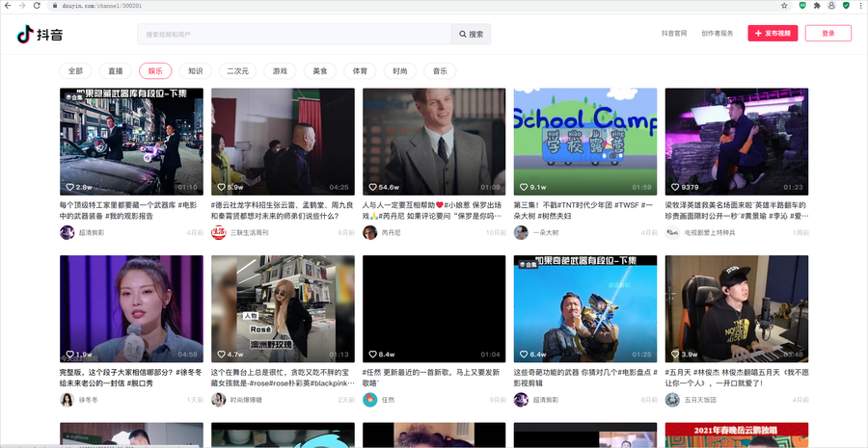Image resolution: width=868 pixels, height=448 pixels.
Task: Open 五月天饭团 author avatar
Action: [672, 399]
